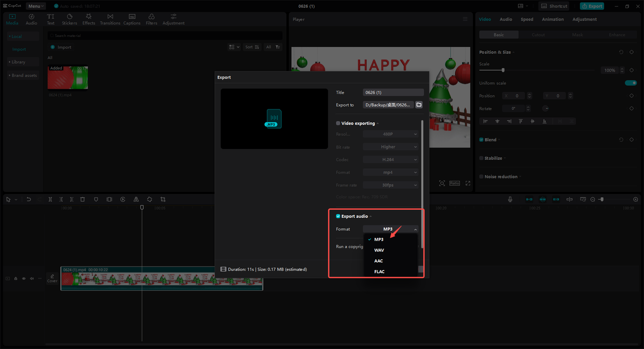Align left using the alignment icon
The width and height of the screenshot is (644, 349).
486,121
